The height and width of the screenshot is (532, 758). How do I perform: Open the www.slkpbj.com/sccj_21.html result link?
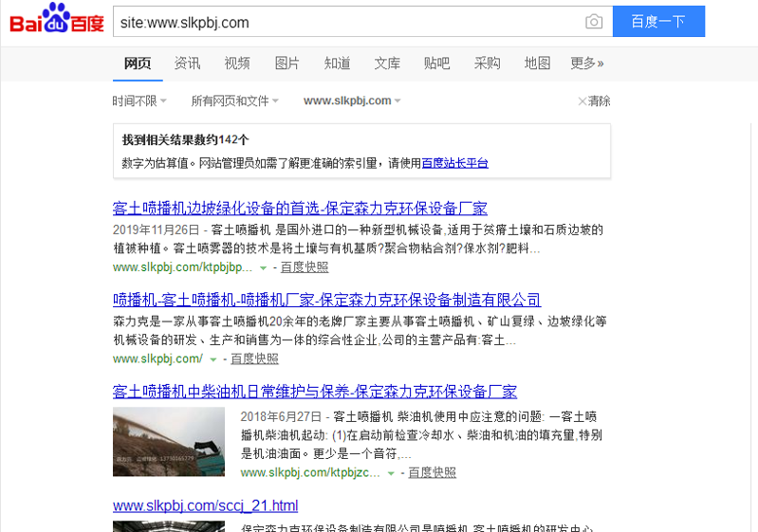tap(206, 505)
